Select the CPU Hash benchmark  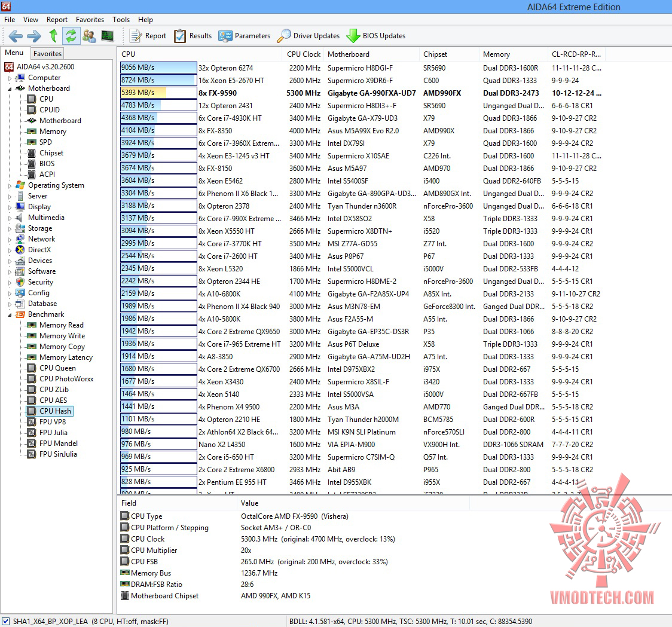click(x=55, y=411)
